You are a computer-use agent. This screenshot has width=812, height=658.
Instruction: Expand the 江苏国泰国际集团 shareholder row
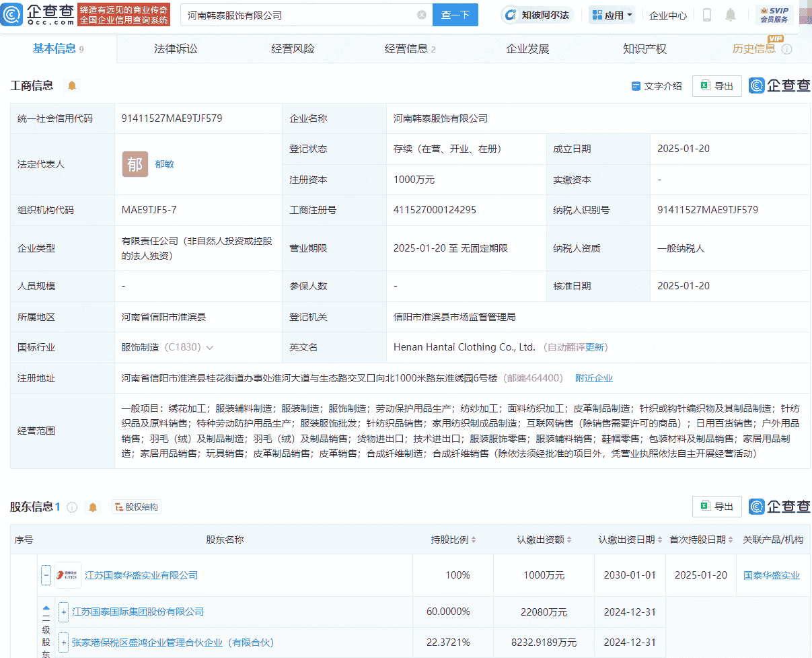tap(64, 612)
